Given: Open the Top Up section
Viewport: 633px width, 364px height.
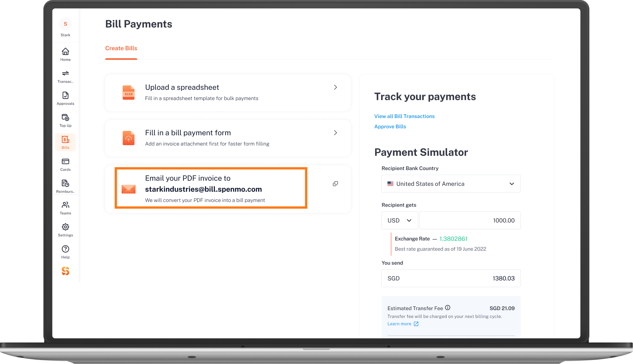Looking at the screenshot, I should 65,120.
